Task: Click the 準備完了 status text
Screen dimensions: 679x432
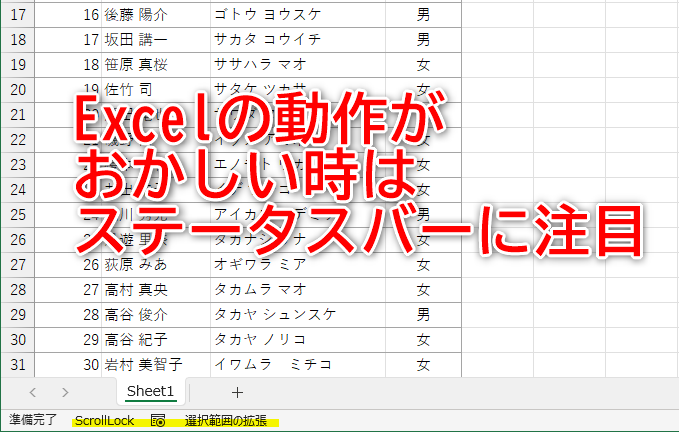Action: 33,421
